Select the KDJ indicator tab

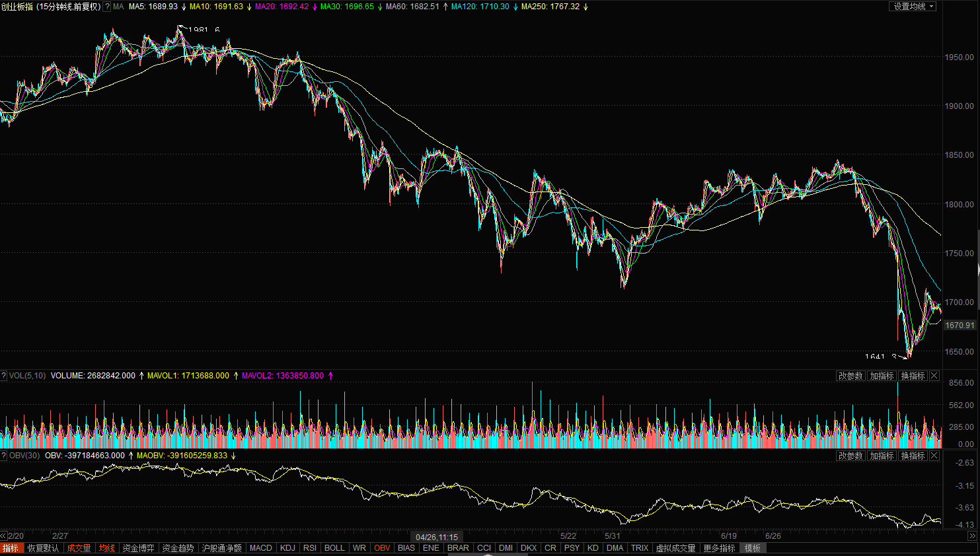coord(287,548)
